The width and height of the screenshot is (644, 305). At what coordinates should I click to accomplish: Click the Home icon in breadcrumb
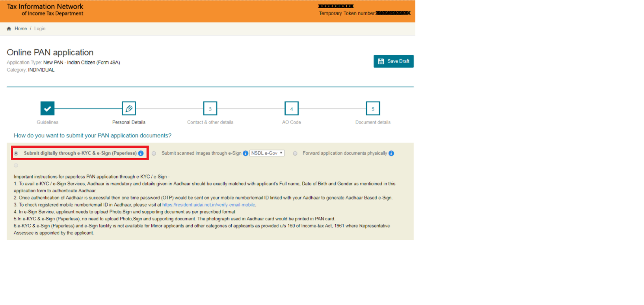9,29
